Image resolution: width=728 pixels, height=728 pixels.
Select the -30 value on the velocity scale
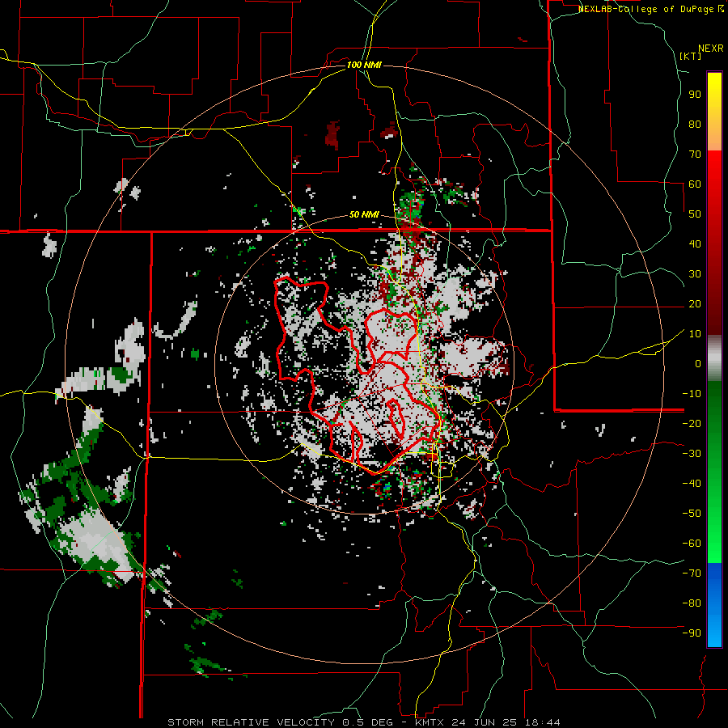[692, 454]
